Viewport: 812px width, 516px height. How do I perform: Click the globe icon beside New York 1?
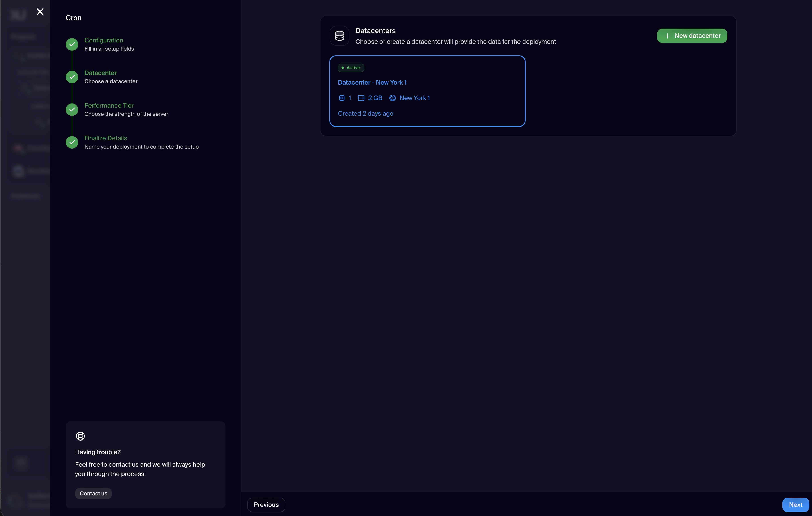tap(392, 98)
